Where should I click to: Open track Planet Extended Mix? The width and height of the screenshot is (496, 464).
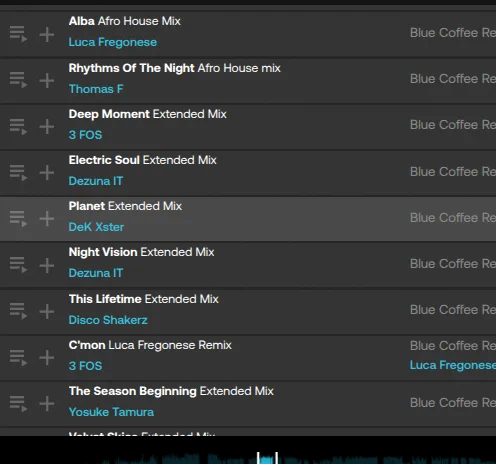tap(125, 206)
